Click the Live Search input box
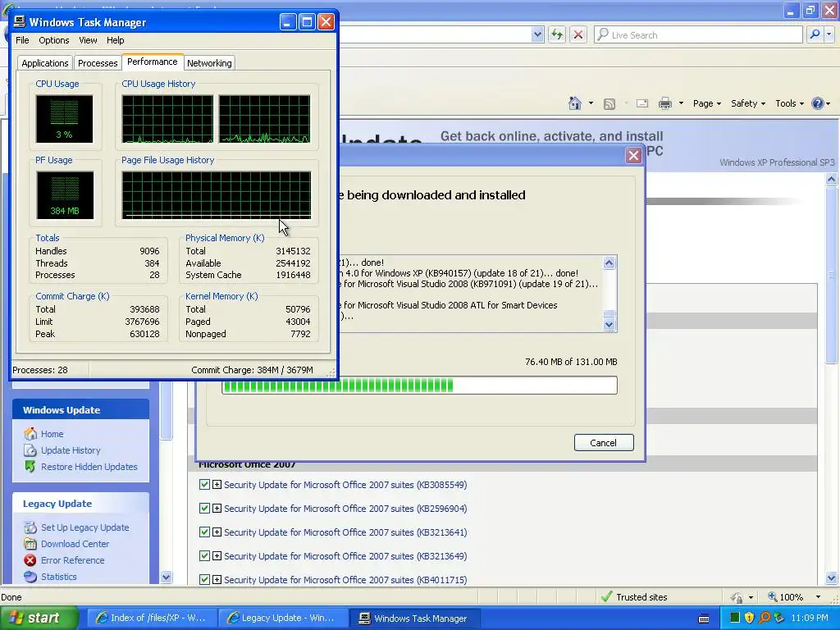This screenshot has width=840, height=630. coord(698,34)
